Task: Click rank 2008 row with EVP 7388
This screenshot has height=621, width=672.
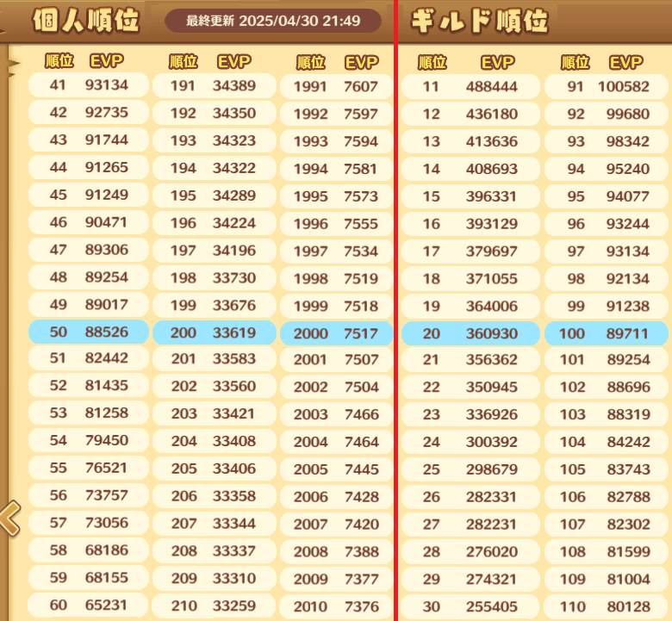Action: (336, 551)
